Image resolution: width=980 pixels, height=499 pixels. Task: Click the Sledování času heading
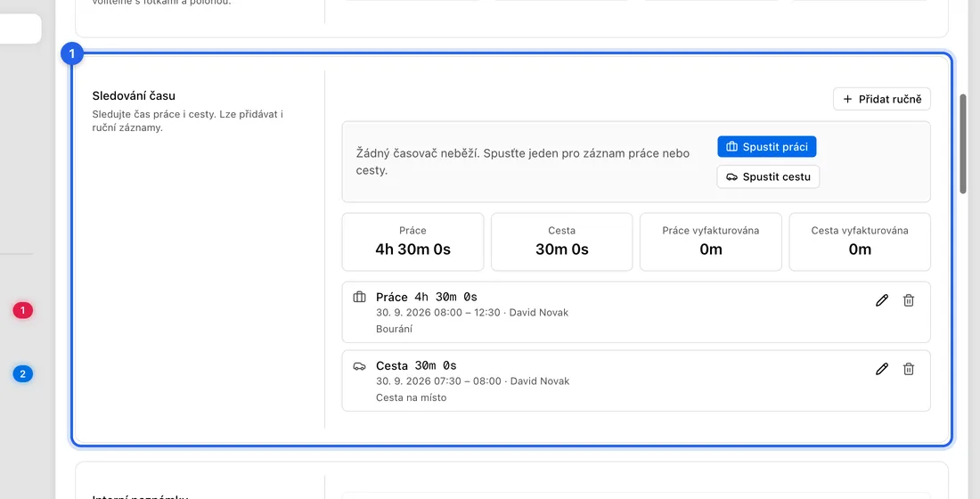pyautogui.click(x=134, y=96)
